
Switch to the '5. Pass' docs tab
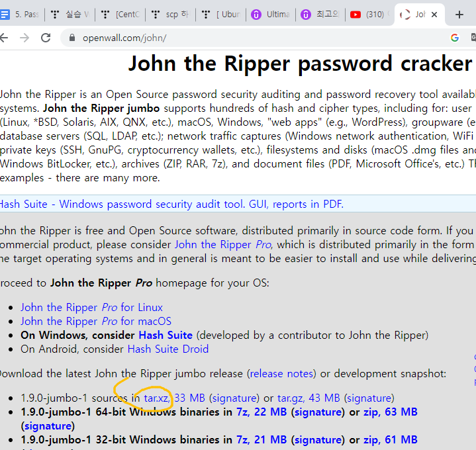(21, 15)
